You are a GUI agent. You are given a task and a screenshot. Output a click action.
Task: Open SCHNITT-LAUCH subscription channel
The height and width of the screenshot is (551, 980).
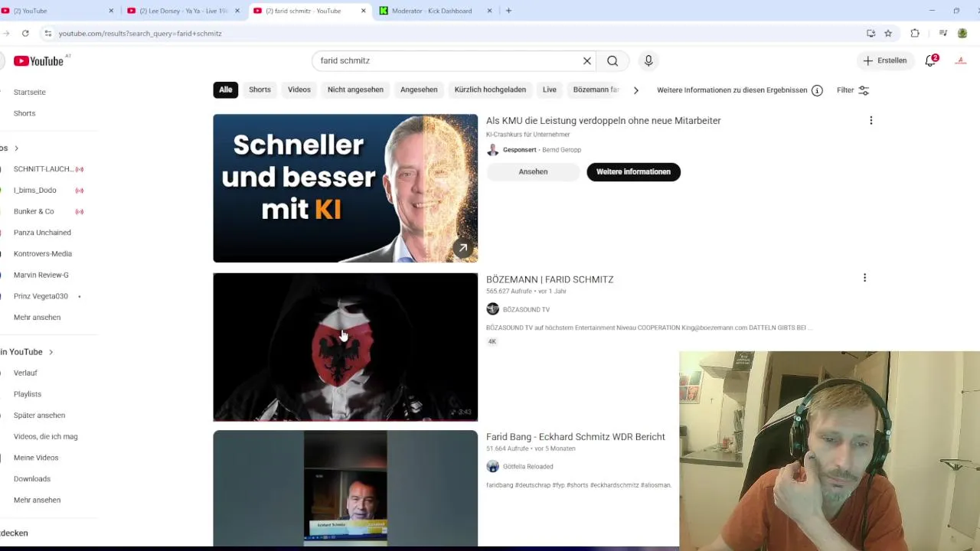pos(44,169)
